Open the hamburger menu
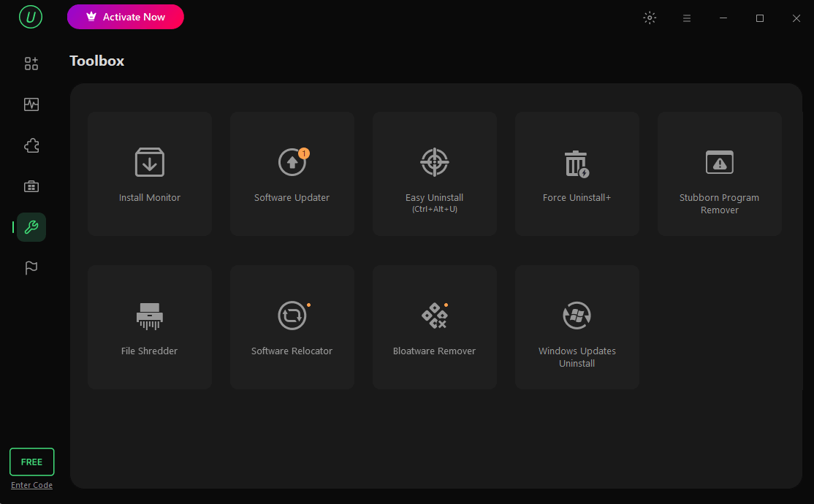The image size is (814, 504). 686,18
